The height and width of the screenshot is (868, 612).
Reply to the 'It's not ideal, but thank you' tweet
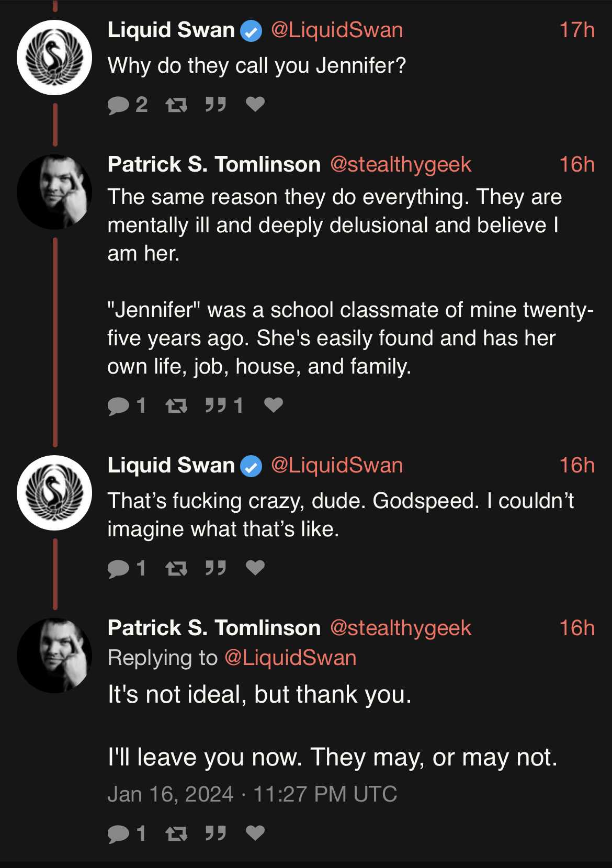[x=127, y=833]
